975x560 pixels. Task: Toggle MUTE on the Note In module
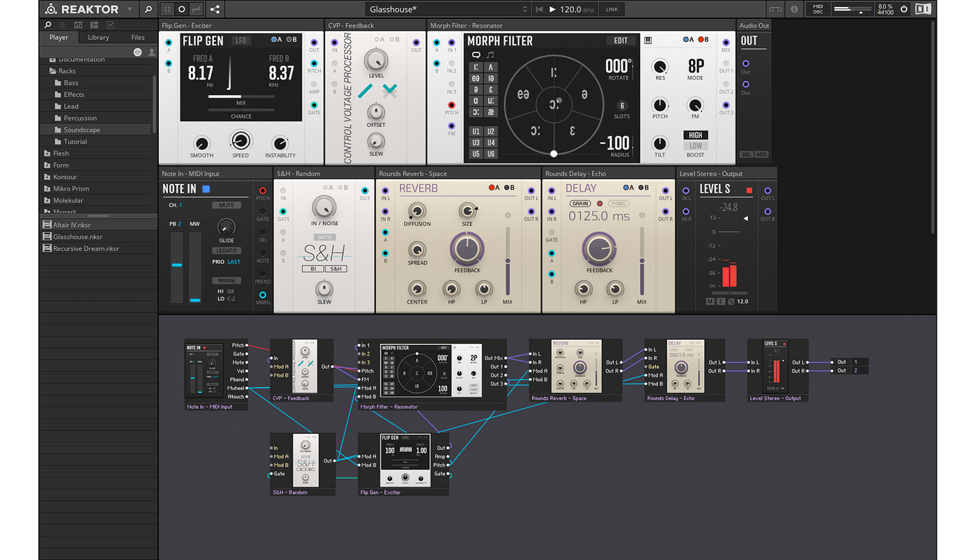(x=226, y=205)
